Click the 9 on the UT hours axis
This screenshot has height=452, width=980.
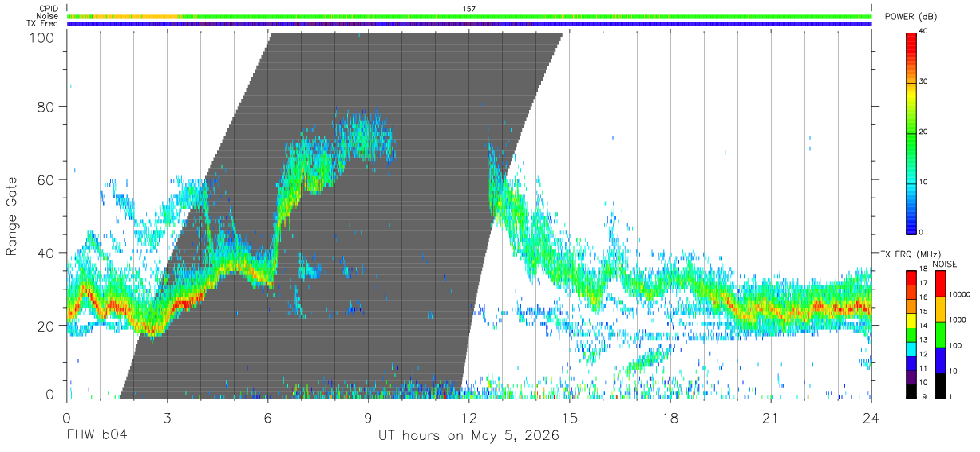(x=369, y=417)
